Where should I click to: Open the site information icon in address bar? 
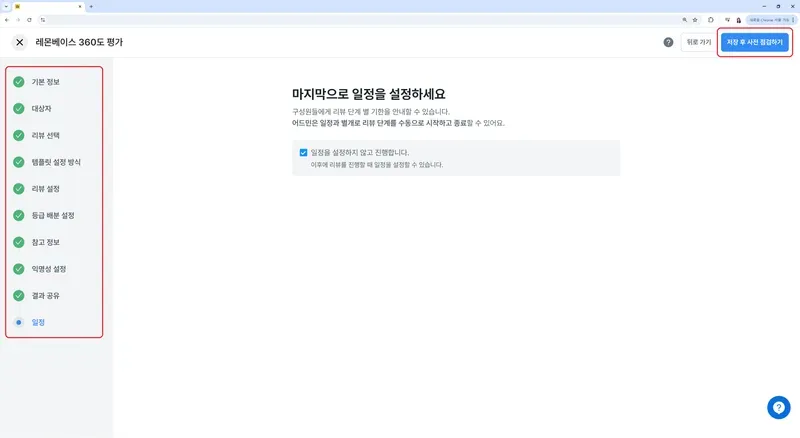pos(43,20)
